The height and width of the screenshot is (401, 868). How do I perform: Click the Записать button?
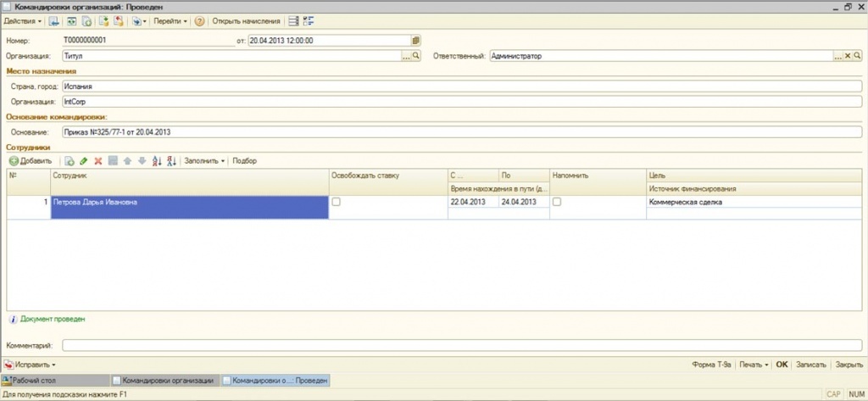(810, 365)
